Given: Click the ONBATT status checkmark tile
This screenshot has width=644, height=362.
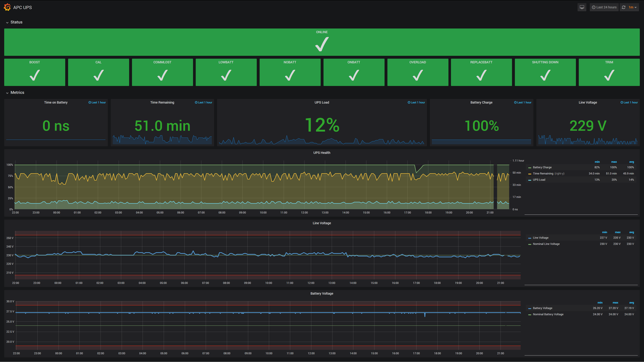Looking at the screenshot, I should coord(354,72).
